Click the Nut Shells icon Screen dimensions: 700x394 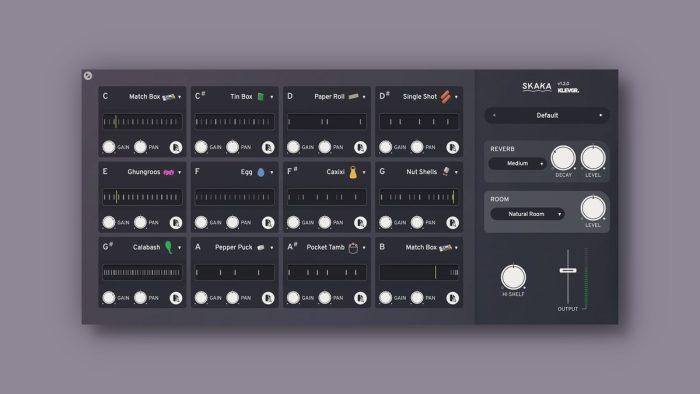[x=446, y=171]
